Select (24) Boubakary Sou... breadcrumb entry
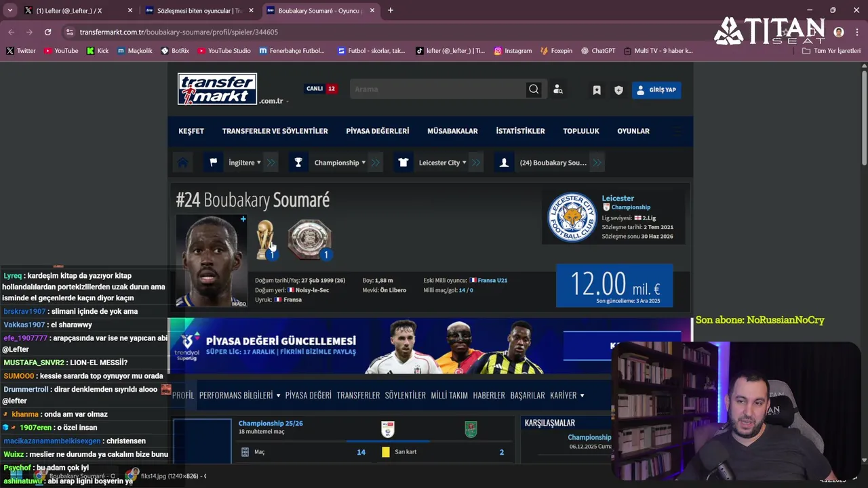 (553, 163)
